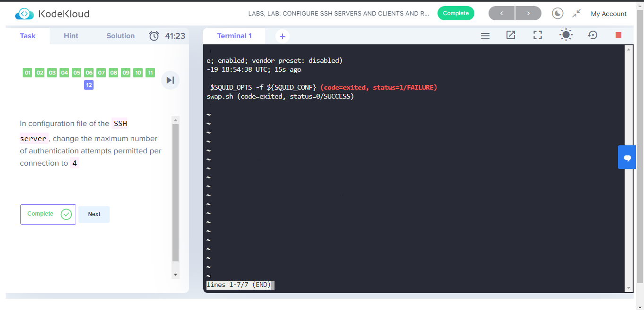Viewport: 644px width, 310px height.
Task: Click the skip-to-next question icon
Action: tap(170, 80)
